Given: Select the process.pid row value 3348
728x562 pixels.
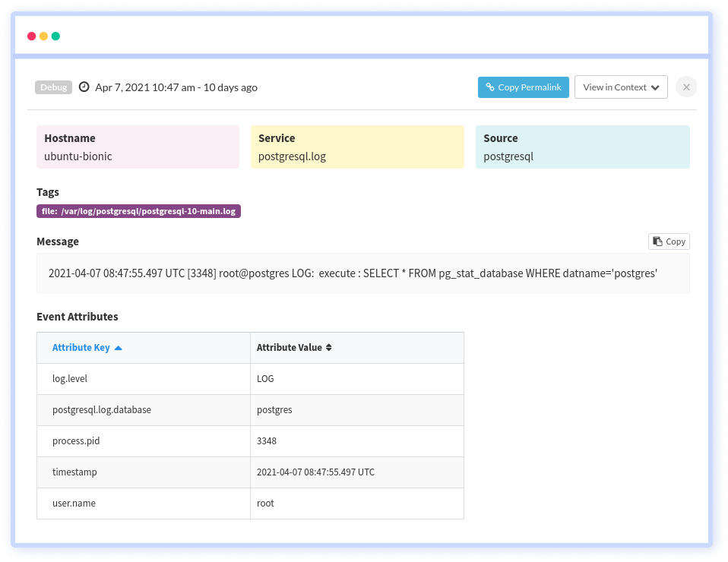Looking at the screenshot, I should tap(267, 440).
